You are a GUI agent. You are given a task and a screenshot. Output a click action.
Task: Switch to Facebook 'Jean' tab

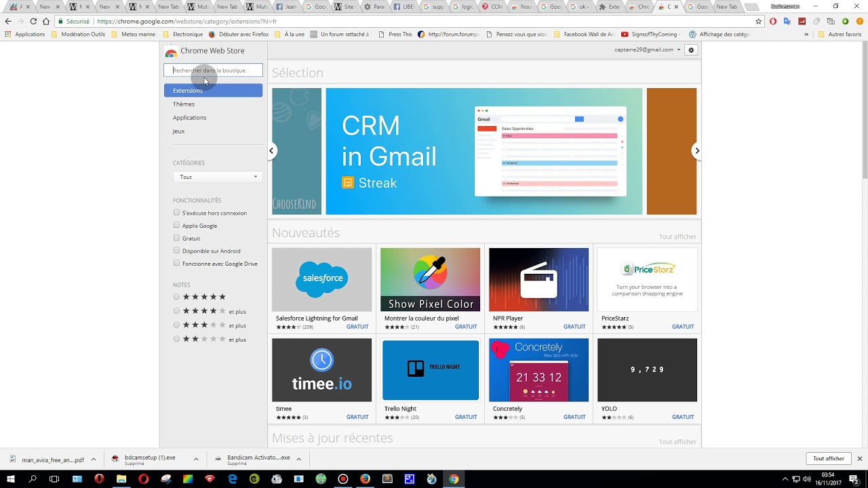point(288,6)
